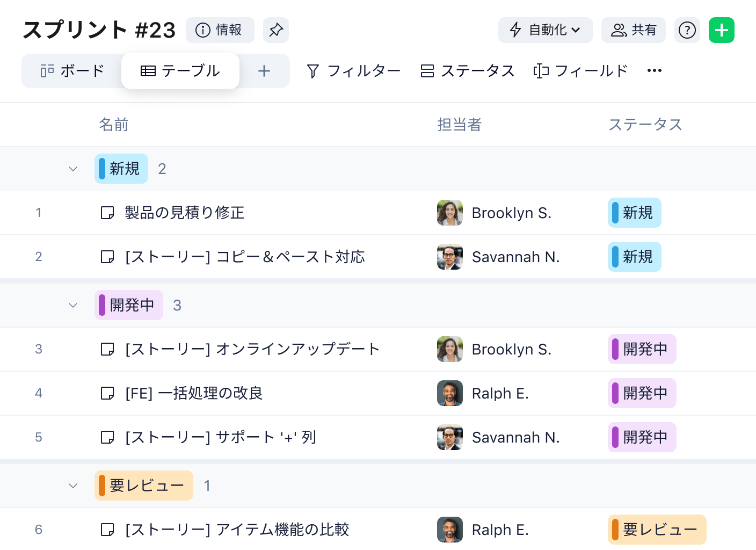
Task: Click the 開発中 status tag on row 4
Action: 642,393
